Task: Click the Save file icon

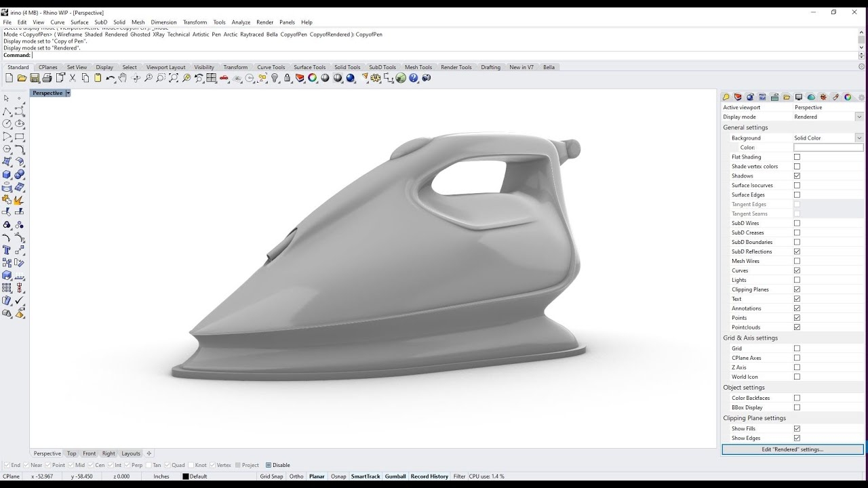Action: click(x=35, y=79)
